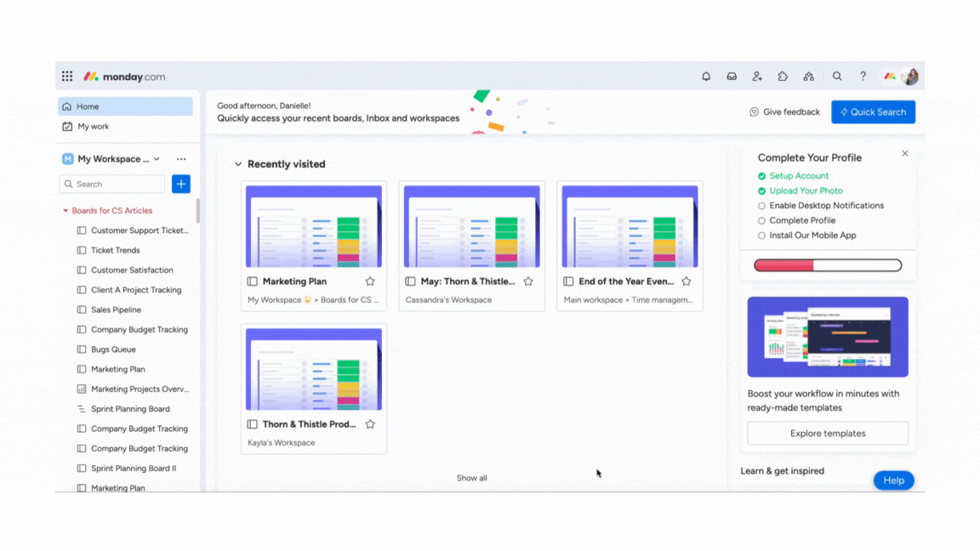Open the Marketing Projects Overview dashboard
Image resolution: width=980 pixels, height=551 pixels.
(x=133, y=389)
